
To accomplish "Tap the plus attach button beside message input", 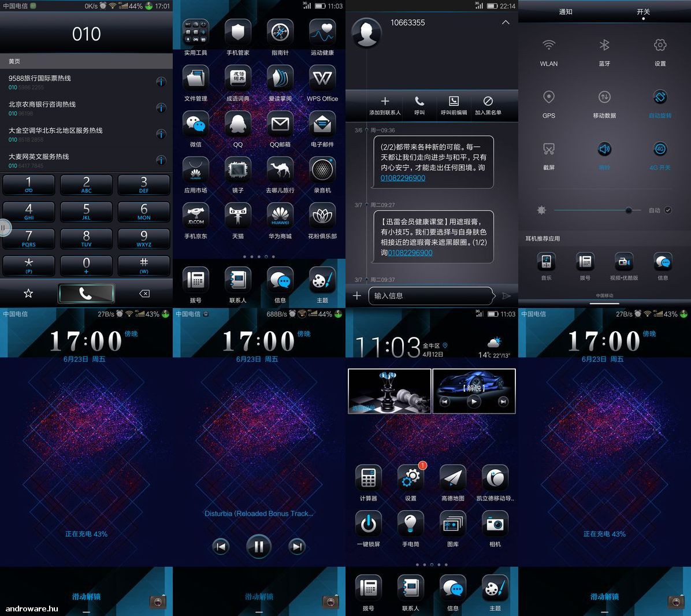I will (357, 296).
